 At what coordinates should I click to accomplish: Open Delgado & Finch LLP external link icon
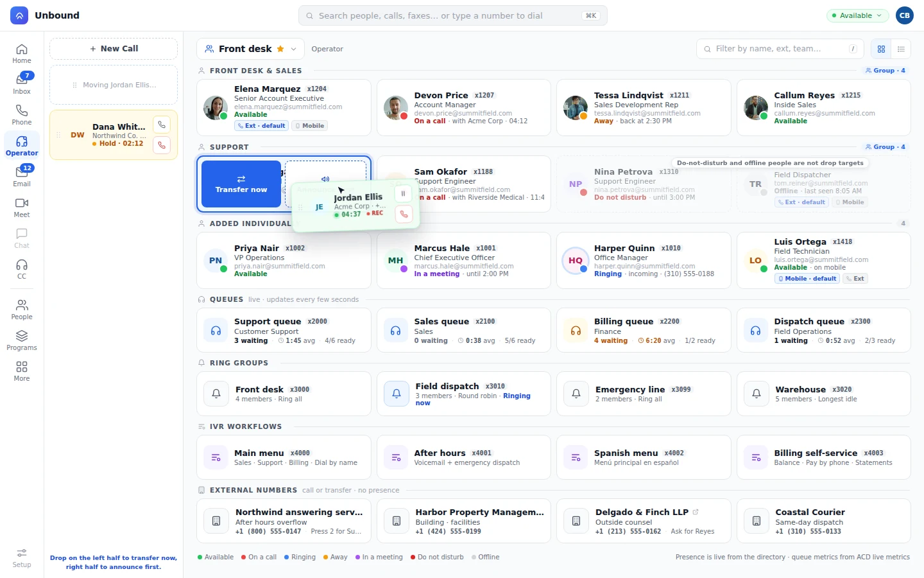pyautogui.click(x=696, y=512)
